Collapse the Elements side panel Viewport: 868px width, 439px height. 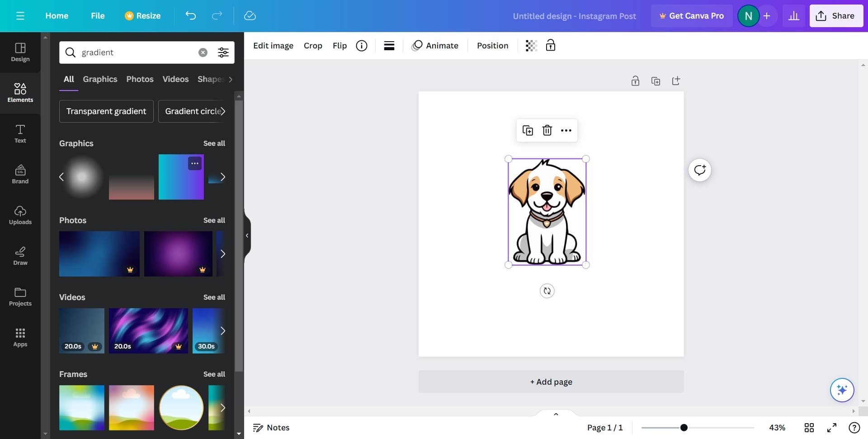pos(247,235)
